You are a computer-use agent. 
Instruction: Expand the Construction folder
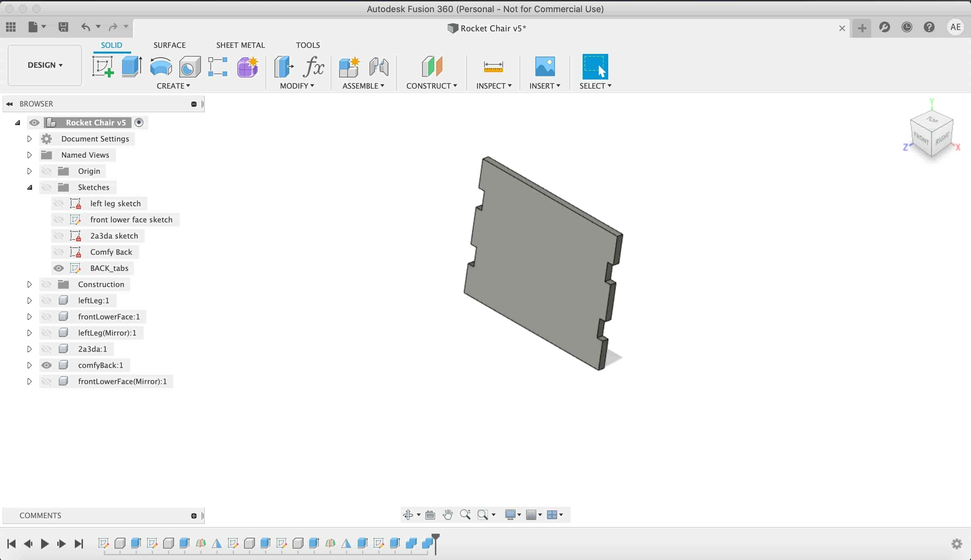pos(29,284)
